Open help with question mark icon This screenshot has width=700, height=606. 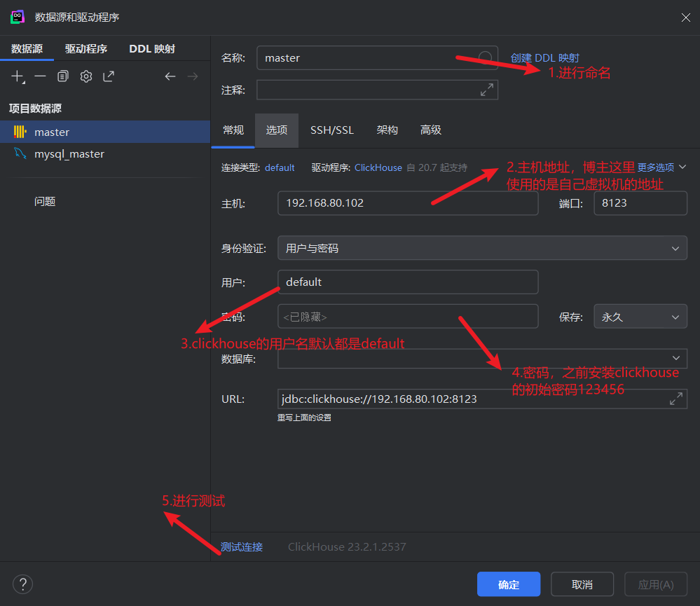(22, 584)
